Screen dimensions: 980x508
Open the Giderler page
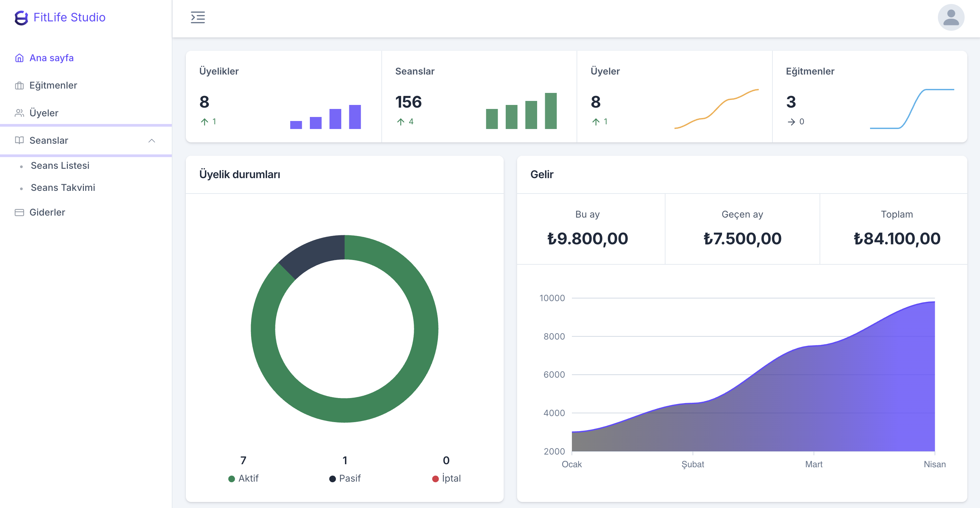(47, 212)
